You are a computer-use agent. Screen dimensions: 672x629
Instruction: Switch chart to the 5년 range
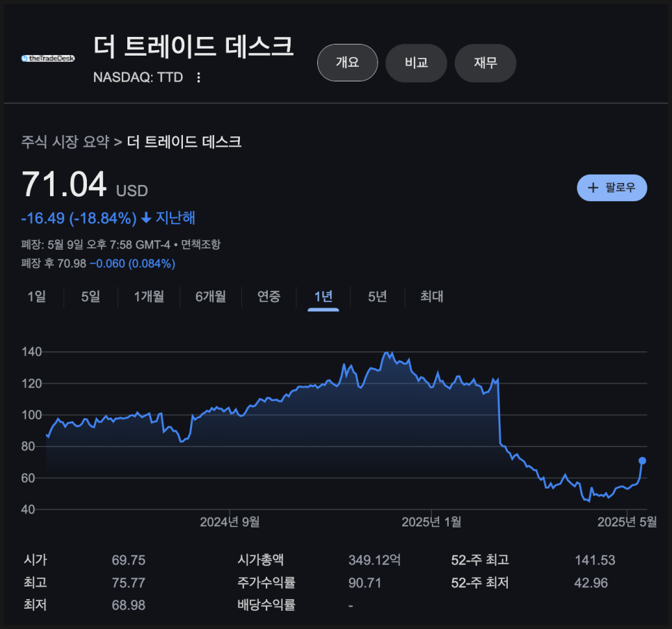click(377, 296)
